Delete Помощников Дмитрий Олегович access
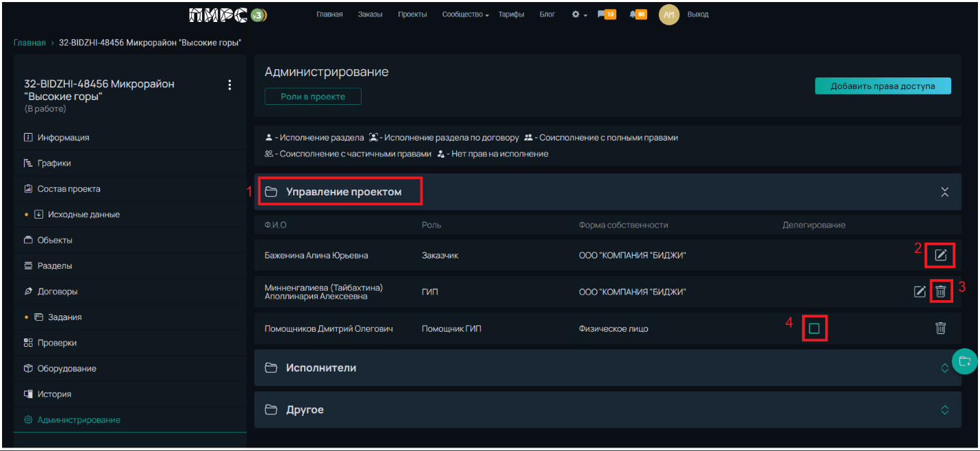 (941, 328)
